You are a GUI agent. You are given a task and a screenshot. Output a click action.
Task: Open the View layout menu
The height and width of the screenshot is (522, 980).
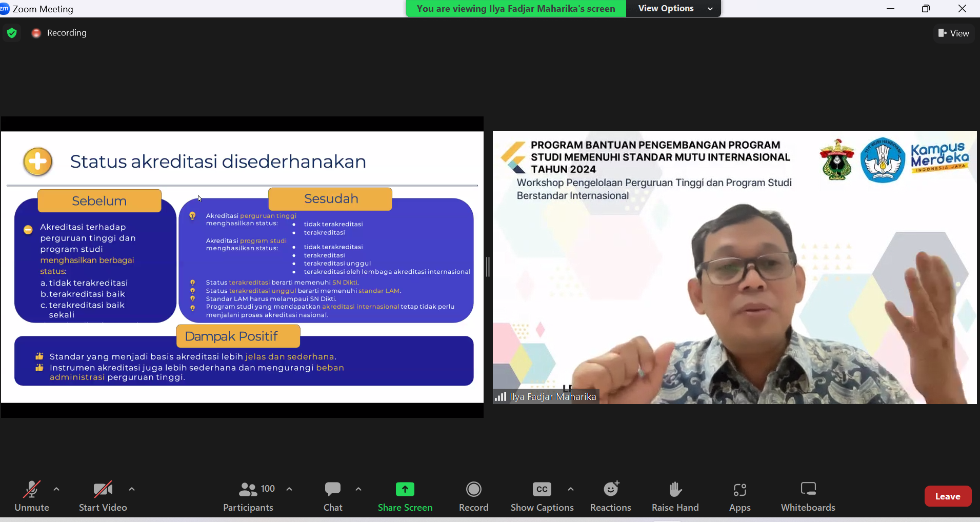point(953,33)
